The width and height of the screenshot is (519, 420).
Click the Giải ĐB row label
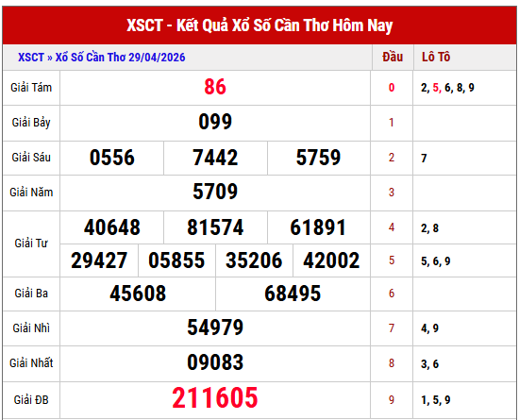(31, 400)
